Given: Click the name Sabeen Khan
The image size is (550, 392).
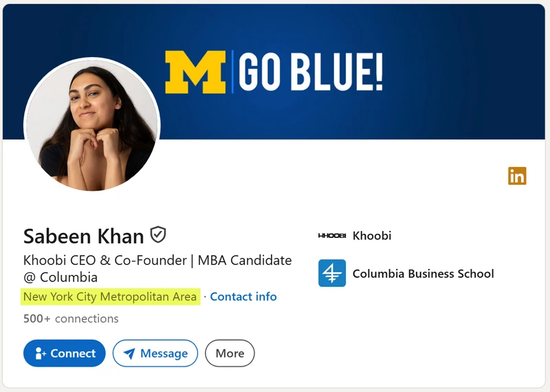Looking at the screenshot, I should 83,236.
